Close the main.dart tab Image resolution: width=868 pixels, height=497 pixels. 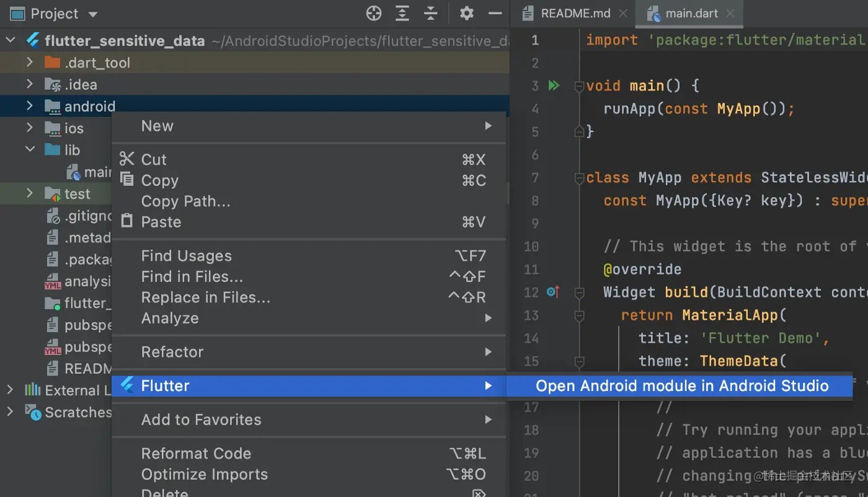[x=730, y=13]
